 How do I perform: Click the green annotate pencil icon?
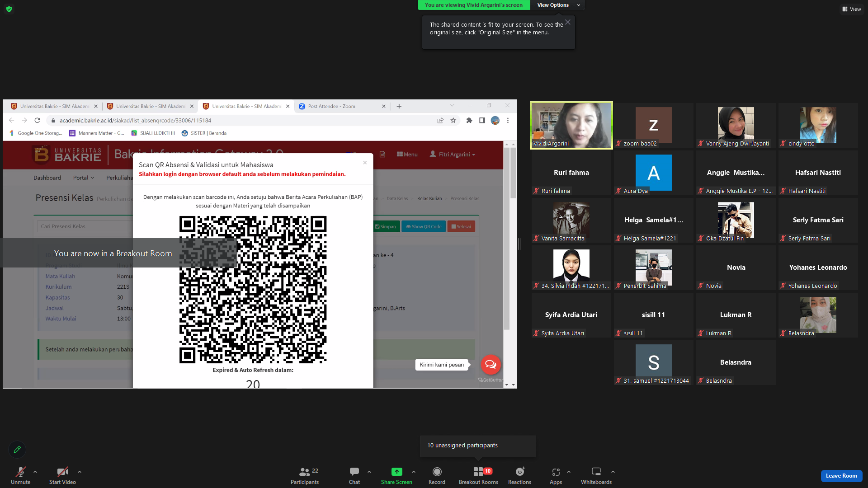pyautogui.click(x=17, y=450)
